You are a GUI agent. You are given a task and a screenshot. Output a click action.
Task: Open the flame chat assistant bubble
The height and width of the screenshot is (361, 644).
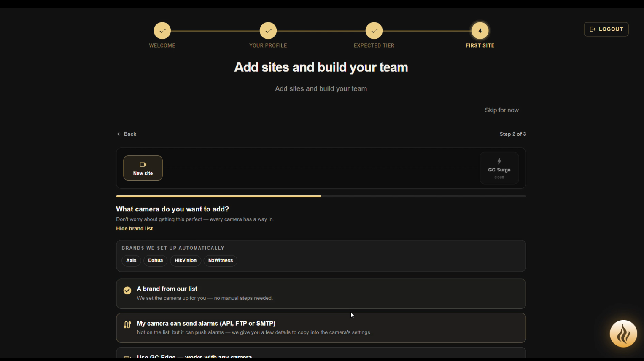623,334
